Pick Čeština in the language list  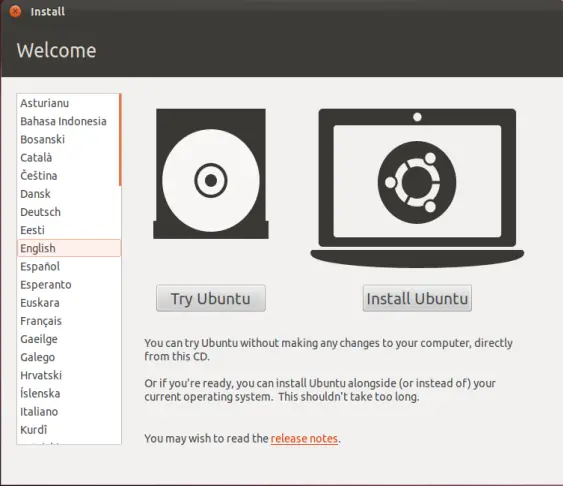click(68, 176)
